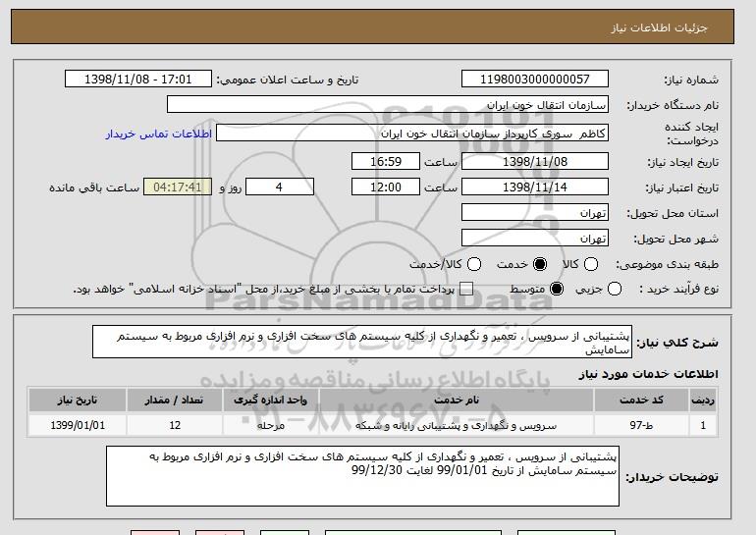Choose جزیی purchase process radio
This screenshot has width=756, height=535.
pos(615,290)
